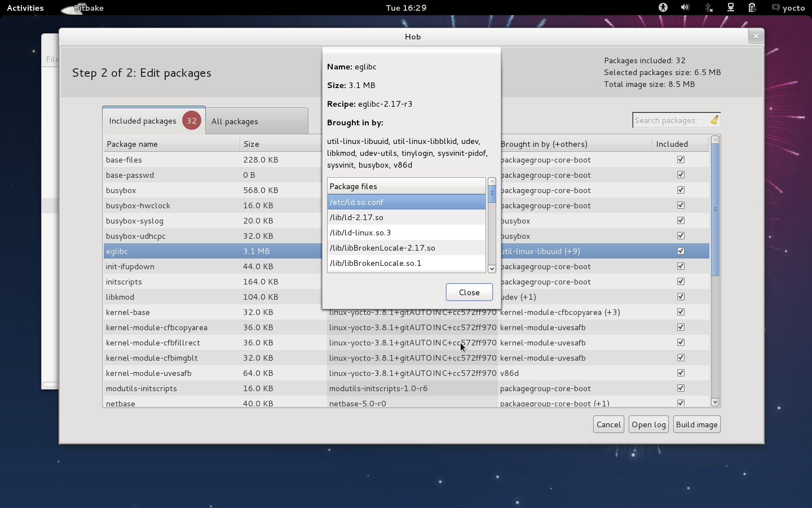Open the volume speaker icon
This screenshot has width=812, height=508.
coord(685,7)
